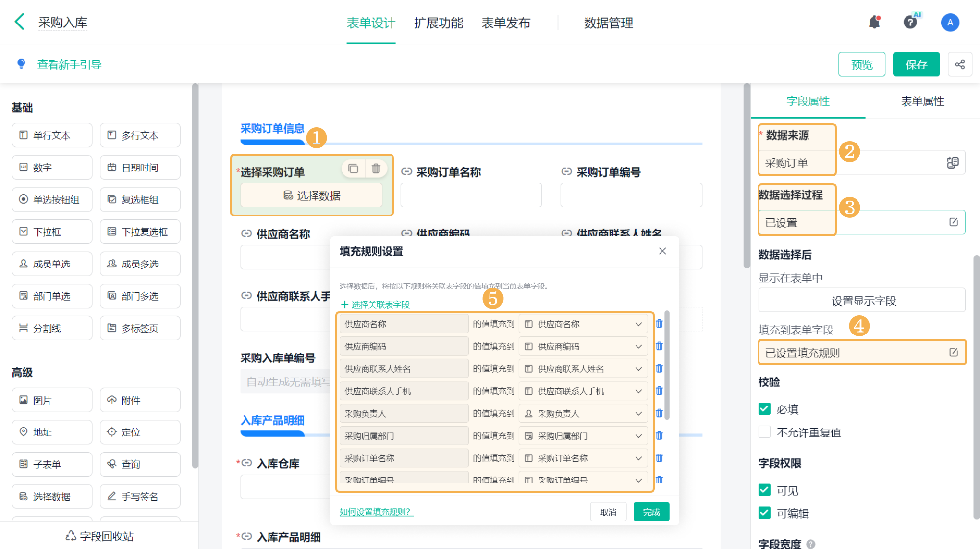Click the share icon next to 保存
Image resolution: width=980 pixels, height=549 pixels.
click(x=959, y=64)
